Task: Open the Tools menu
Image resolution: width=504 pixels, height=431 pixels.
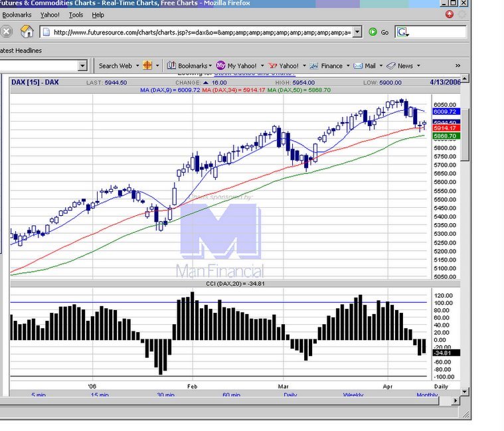Action: (x=76, y=15)
